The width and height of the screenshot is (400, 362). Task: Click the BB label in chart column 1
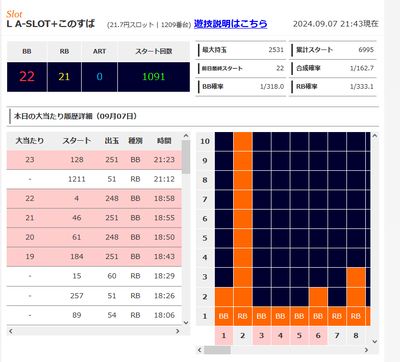coord(224,316)
